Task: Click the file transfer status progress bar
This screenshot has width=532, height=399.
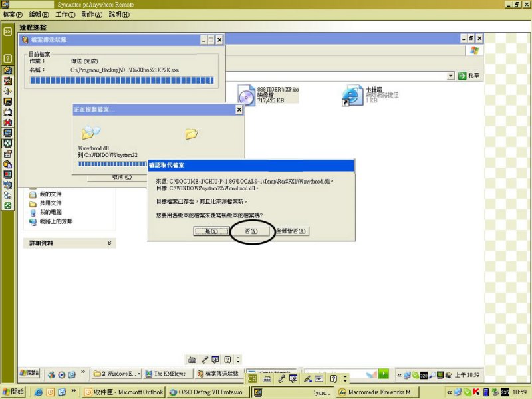Action: pyautogui.click(x=122, y=80)
